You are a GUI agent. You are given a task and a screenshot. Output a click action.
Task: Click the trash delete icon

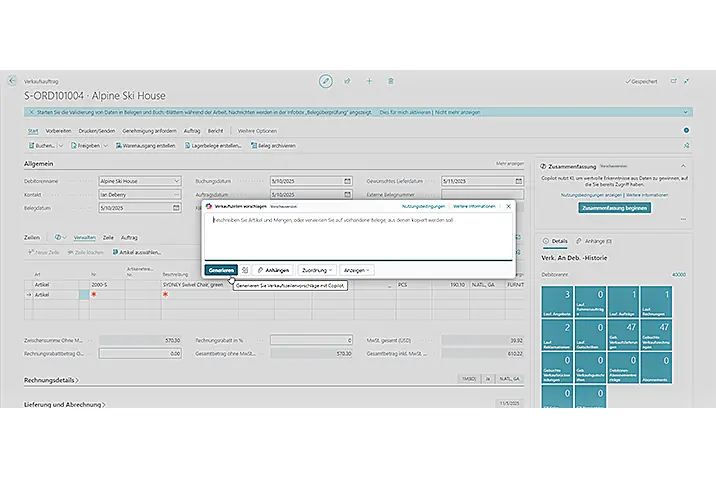pos(391,81)
